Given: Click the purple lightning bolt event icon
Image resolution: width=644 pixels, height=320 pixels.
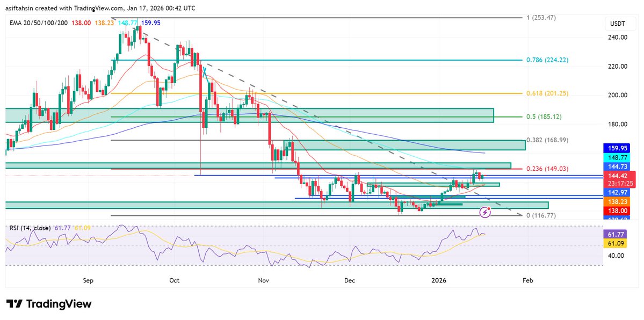Looking at the screenshot, I should tap(486, 213).
